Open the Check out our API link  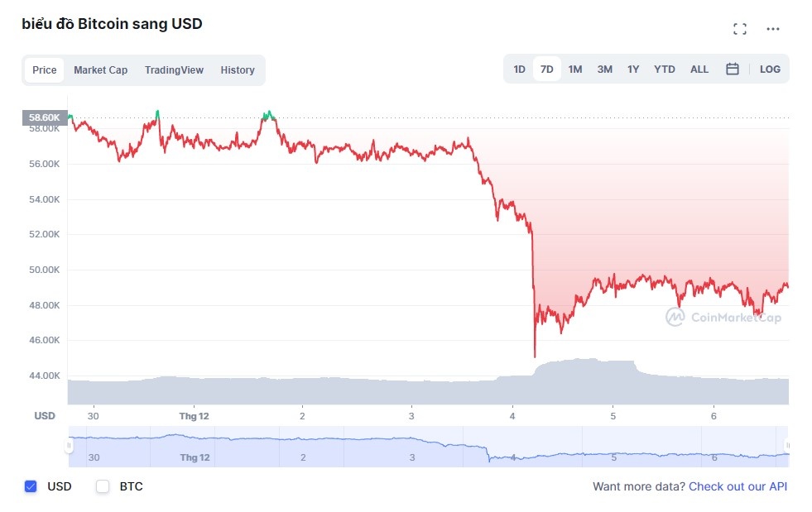click(x=737, y=486)
